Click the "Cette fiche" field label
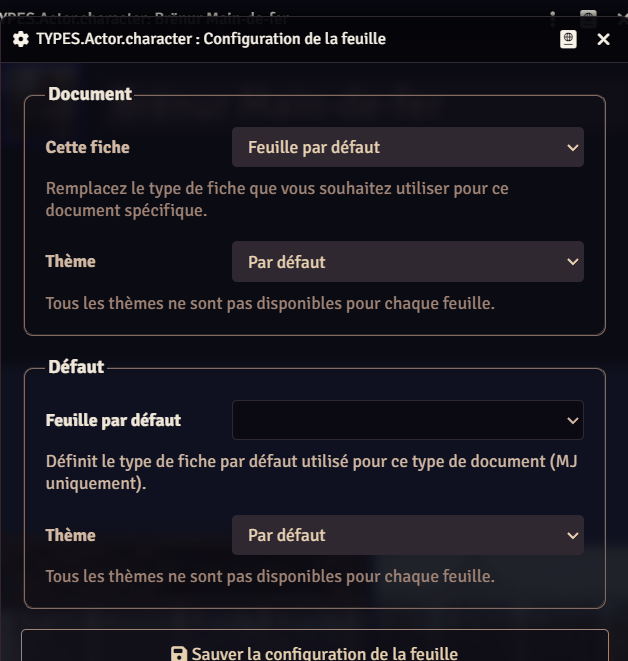This screenshot has width=628, height=661. (88, 147)
